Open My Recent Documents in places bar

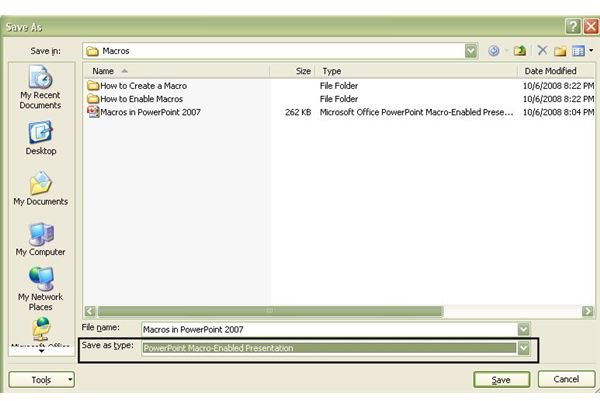(x=41, y=88)
